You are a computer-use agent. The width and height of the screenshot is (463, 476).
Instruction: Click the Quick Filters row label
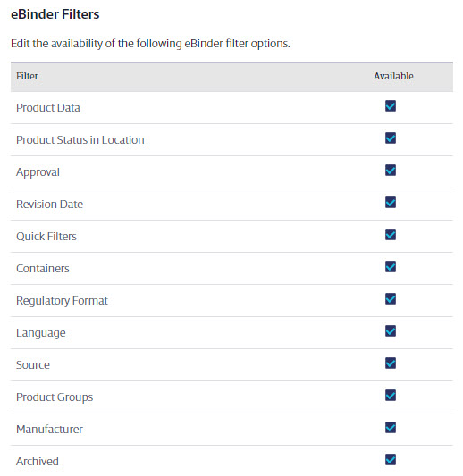tap(46, 237)
